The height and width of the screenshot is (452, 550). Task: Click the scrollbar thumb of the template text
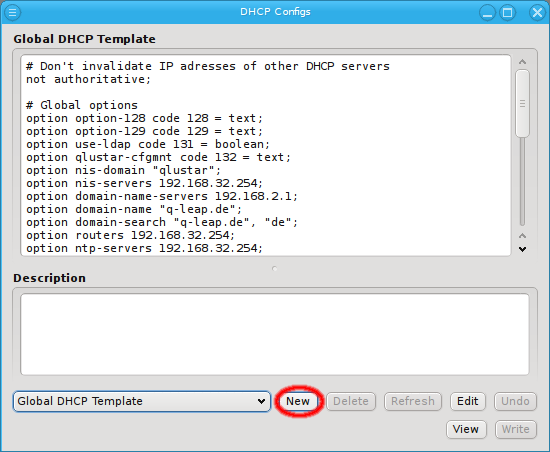522,103
